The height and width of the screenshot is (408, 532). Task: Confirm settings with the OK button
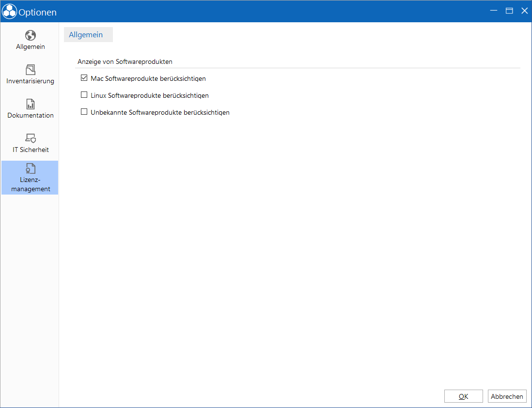point(464,396)
